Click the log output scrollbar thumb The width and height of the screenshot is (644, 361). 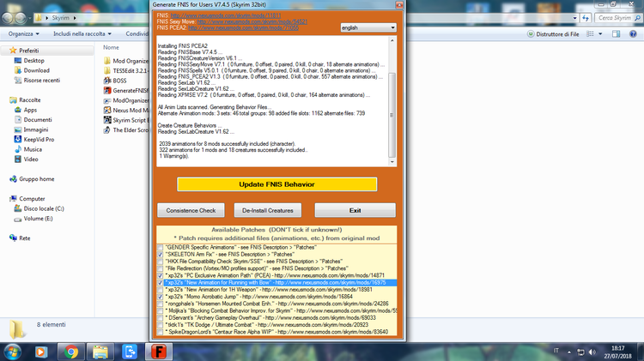392,115
